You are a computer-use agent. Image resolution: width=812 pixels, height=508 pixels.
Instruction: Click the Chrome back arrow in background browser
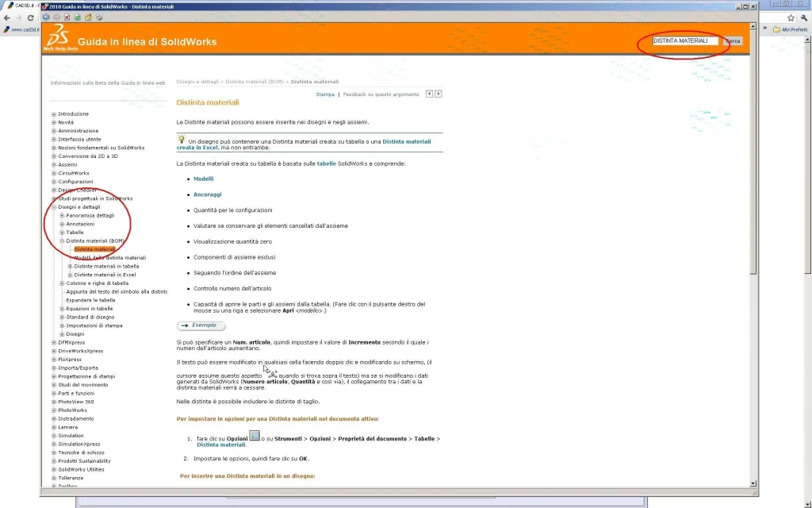point(6,17)
